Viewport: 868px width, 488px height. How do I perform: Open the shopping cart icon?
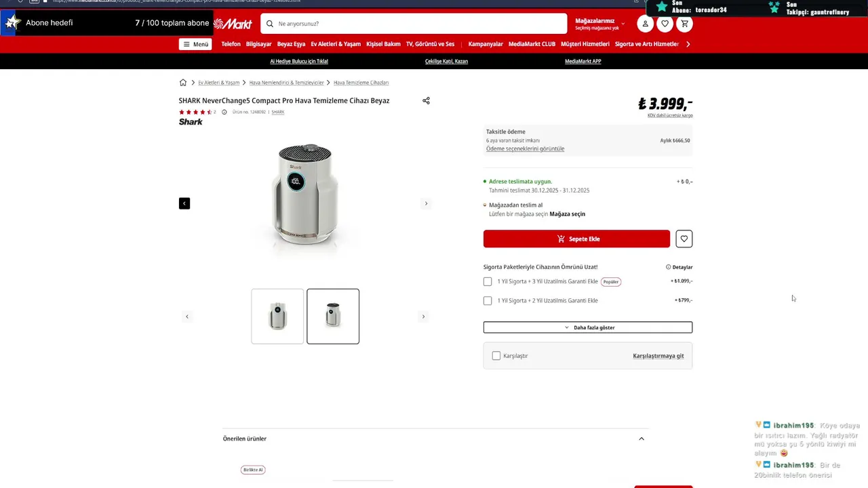684,24
